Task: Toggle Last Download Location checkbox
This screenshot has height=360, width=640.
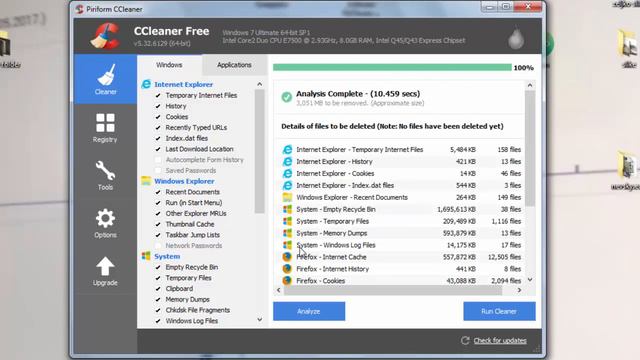Action: point(158,149)
